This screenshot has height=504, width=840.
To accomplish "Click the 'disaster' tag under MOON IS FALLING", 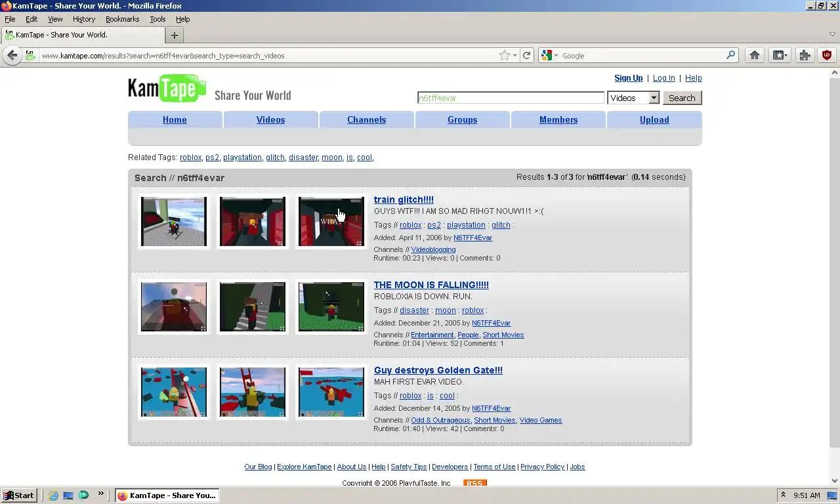I will 414,310.
